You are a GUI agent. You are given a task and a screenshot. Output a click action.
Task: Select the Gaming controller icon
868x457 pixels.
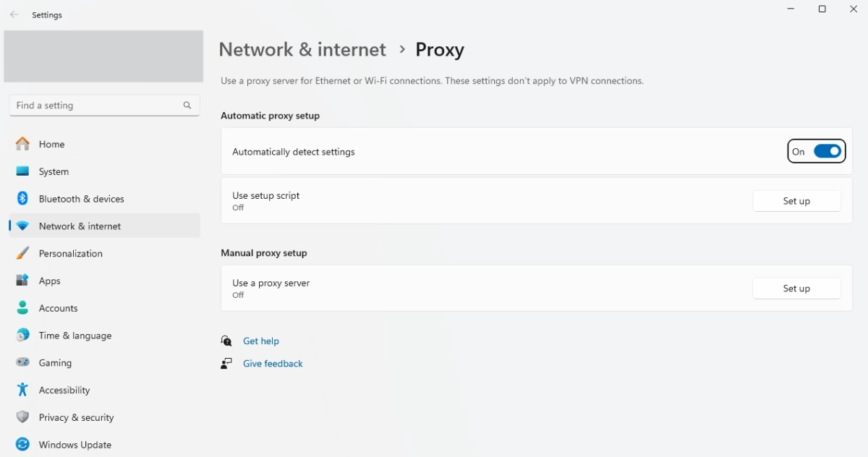[22, 362]
